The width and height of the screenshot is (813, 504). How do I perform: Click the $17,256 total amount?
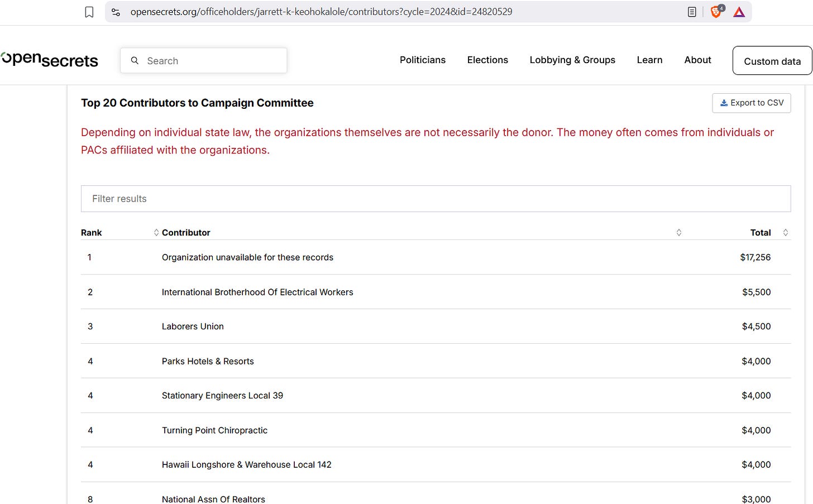click(x=755, y=257)
